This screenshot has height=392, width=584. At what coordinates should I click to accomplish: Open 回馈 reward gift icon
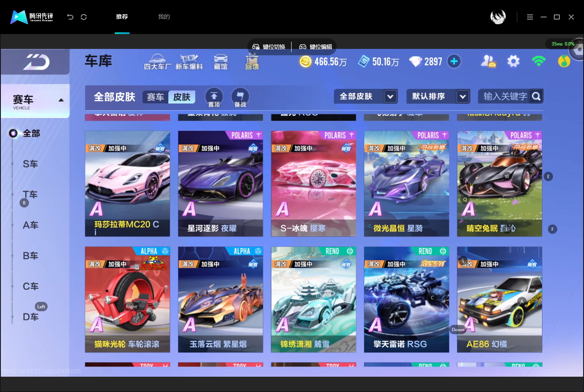point(252,62)
